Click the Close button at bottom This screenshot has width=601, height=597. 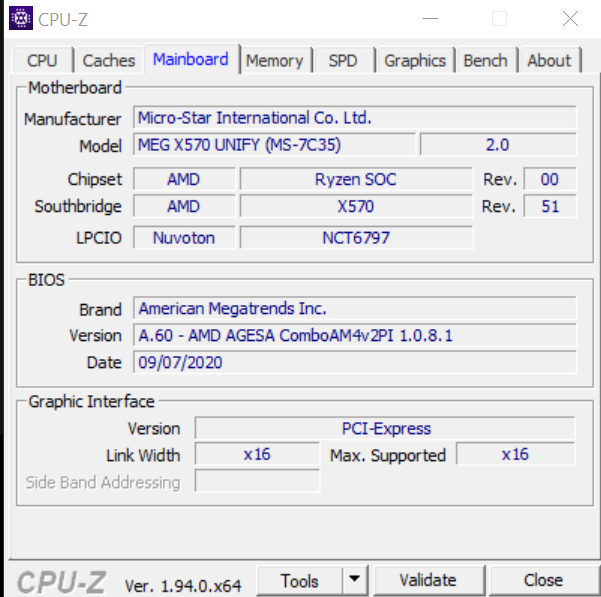pos(543,581)
